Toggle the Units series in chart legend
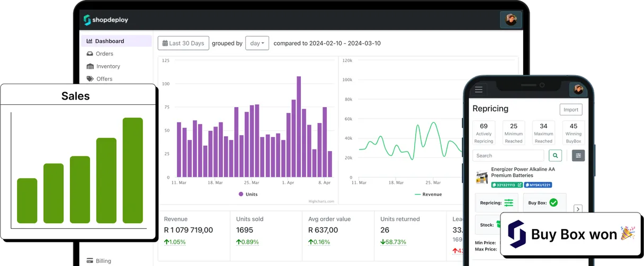 (x=248, y=194)
